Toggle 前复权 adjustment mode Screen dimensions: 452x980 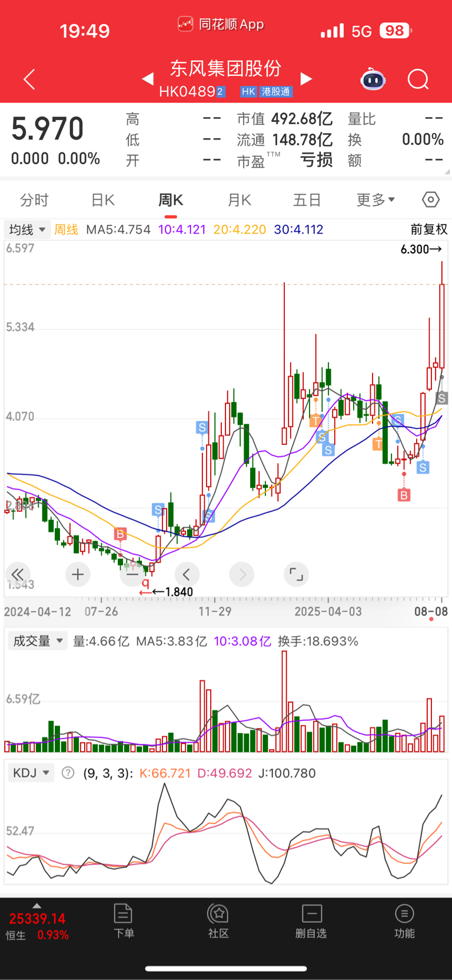click(x=429, y=230)
